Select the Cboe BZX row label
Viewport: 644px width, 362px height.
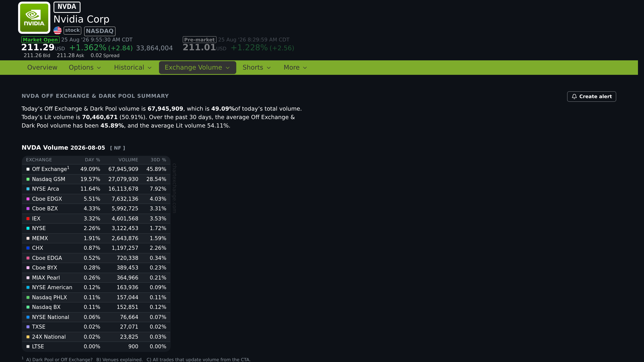(45, 209)
